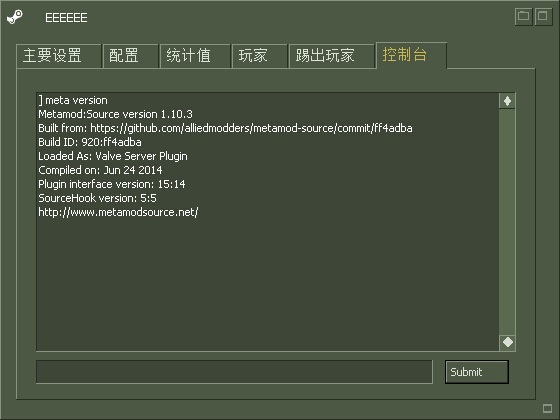
Task: Click the resize grip icon at window corner
Action: [x=547, y=408]
